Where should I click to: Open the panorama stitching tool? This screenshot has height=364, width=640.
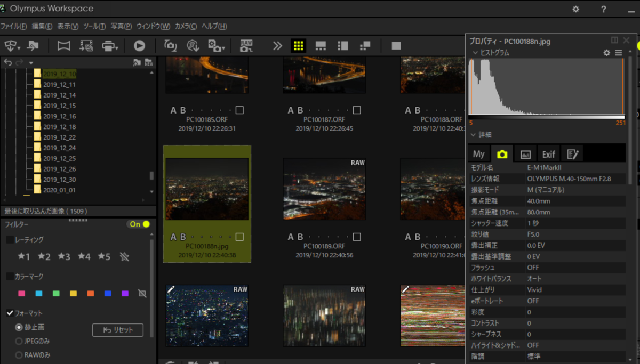coord(63,46)
